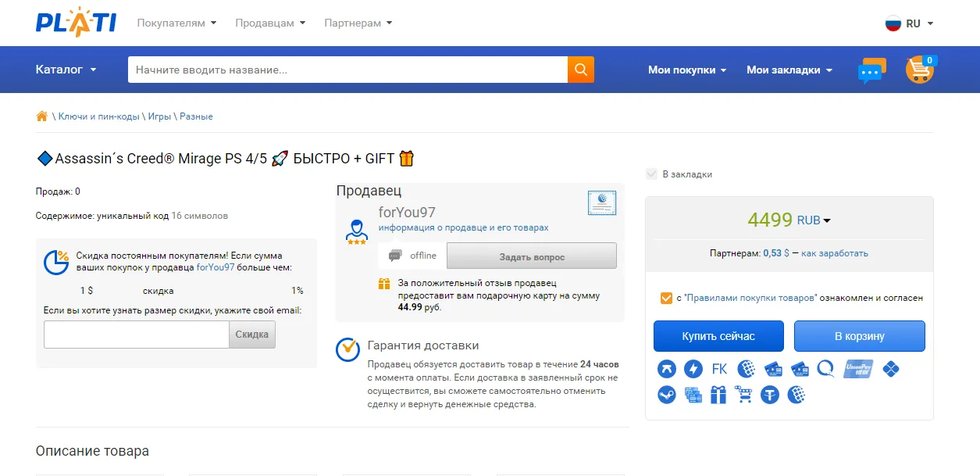Click the Assassin's Creed Mirage product title

(x=226, y=159)
